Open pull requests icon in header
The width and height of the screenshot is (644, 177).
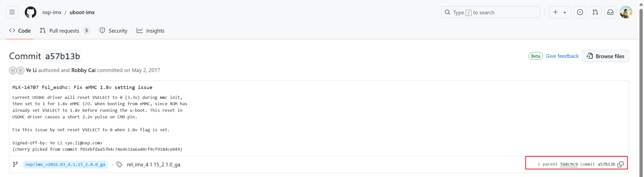tap(595, 12)
